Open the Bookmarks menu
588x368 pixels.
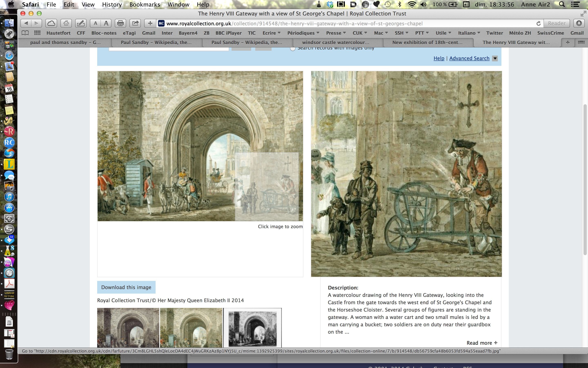pyautogui.click(x=145, y=4)
